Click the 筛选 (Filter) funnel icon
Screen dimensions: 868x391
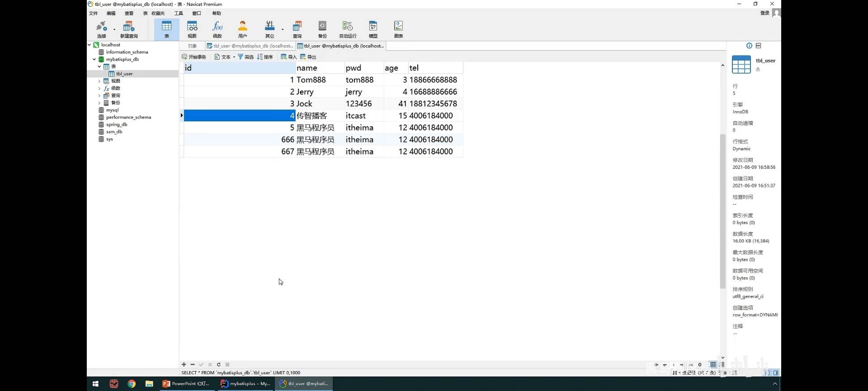[x=245, y=57]
